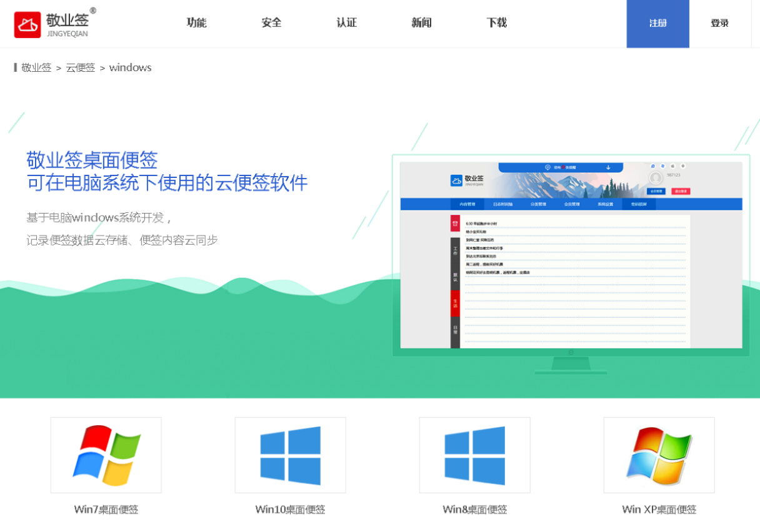Click the monitor's app screenshot preview
The image size is (760, 532).
click(571, 255)
